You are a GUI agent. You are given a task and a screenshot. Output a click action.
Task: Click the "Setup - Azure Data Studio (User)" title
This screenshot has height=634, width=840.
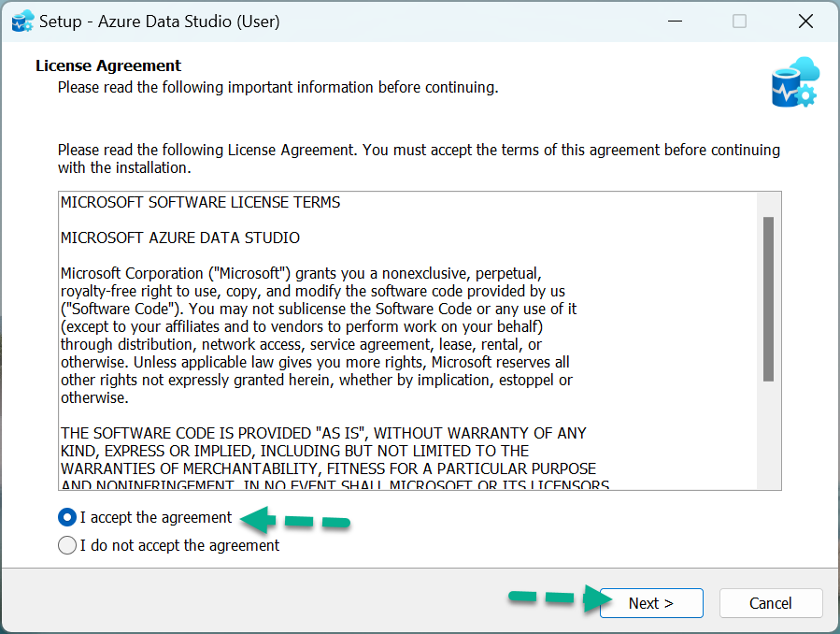[160, 22]
